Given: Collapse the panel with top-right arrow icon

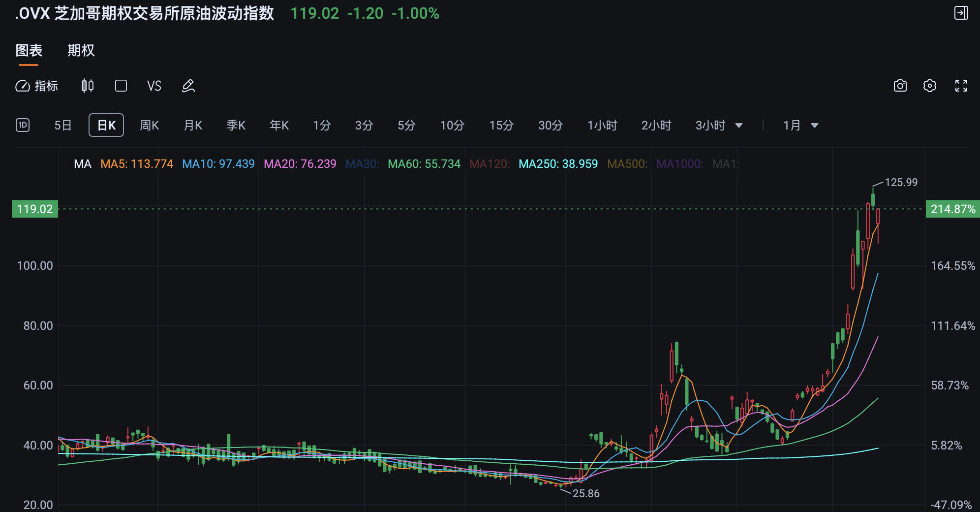Looking at the screenshot, I should pos(961,13).
